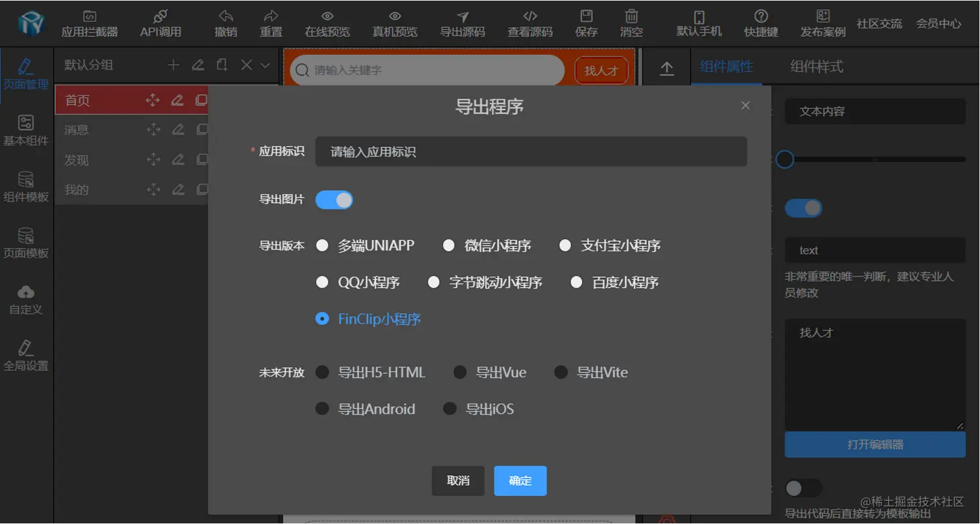
Task: Click edit pencil icon beside 默认分组
Action: click(198, 65)
